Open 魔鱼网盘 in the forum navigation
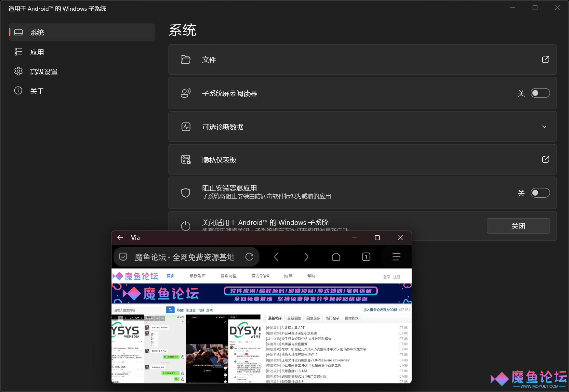569x392 pixels. (229, 276)
